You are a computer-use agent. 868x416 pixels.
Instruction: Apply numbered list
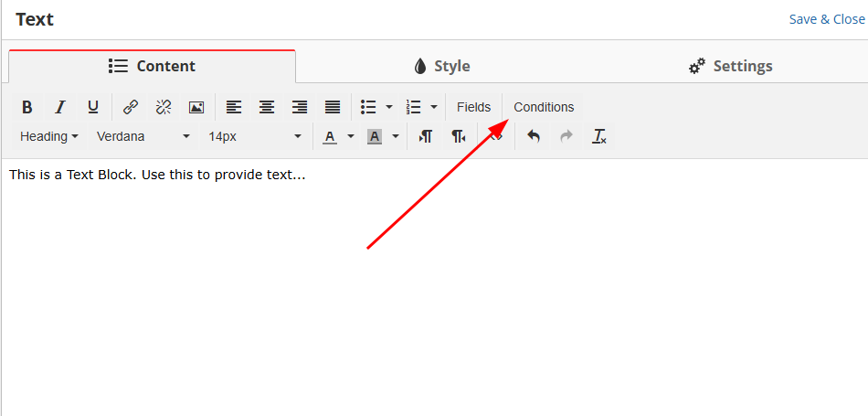pyautogui.click(x=414, y=107)
